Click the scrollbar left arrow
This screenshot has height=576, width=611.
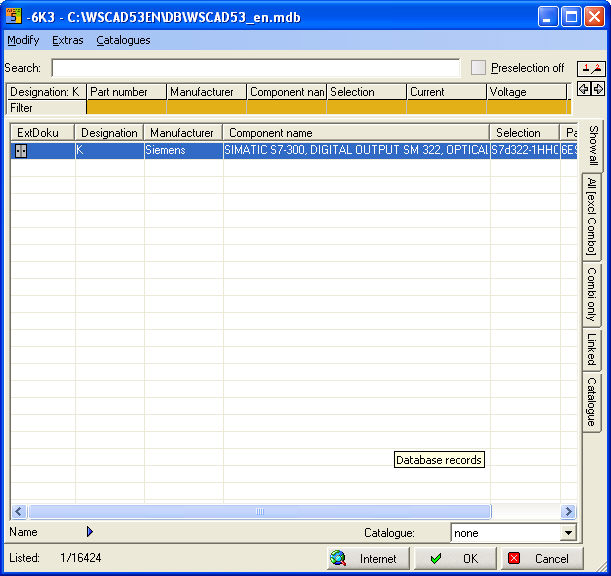[19, 511]
